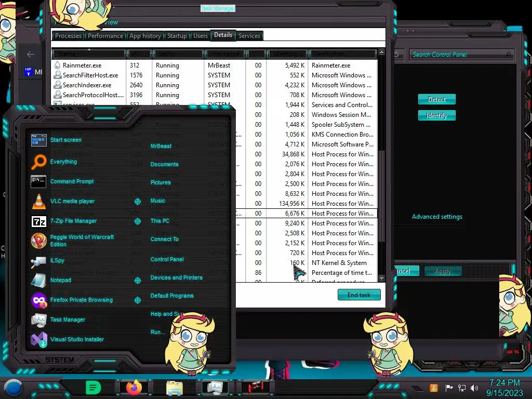Switch to Users tab
The image size is (532, 399).
[200, 36]
